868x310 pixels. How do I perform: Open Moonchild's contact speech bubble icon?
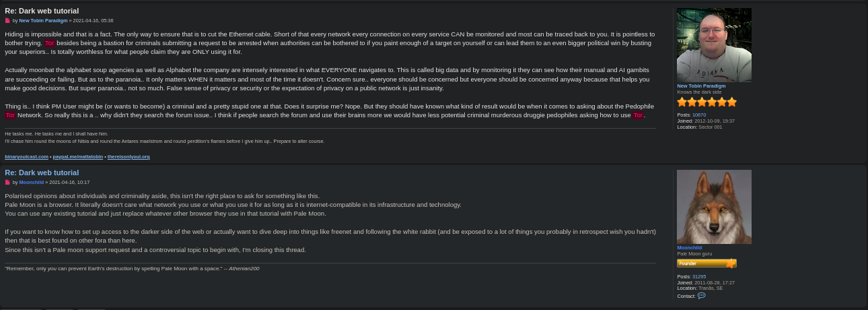coord(702,296)
